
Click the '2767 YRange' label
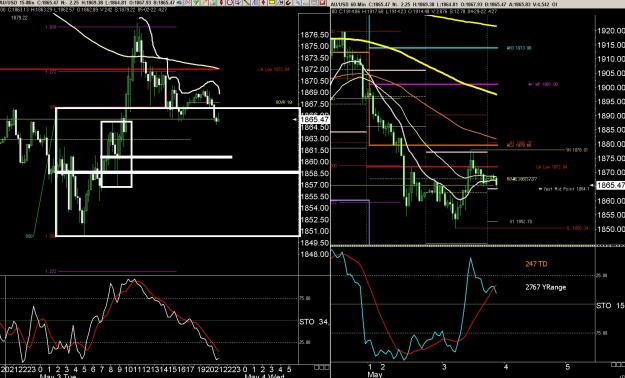click(x=545, y=287)
